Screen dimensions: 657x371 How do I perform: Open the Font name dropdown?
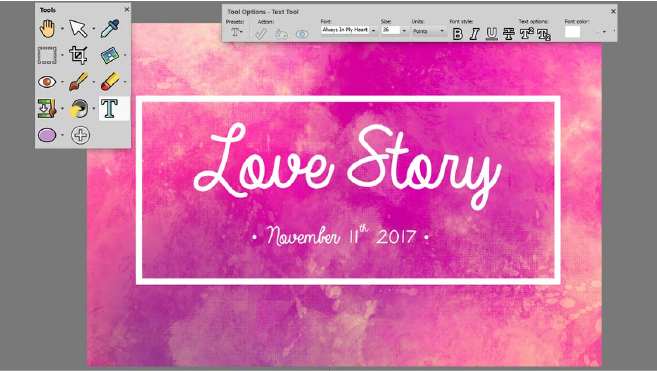click(373, 31)
